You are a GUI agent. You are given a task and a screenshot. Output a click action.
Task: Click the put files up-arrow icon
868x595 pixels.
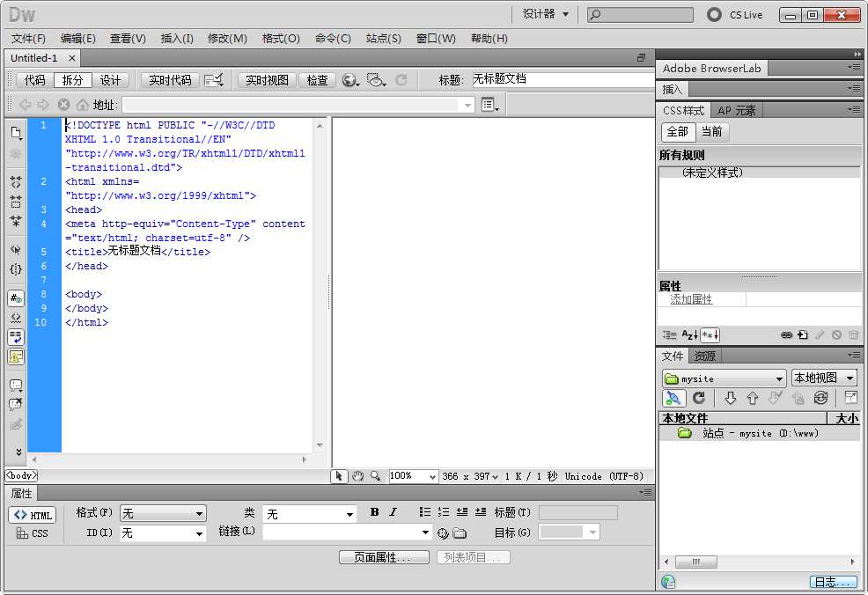click(x=752, y=398)
